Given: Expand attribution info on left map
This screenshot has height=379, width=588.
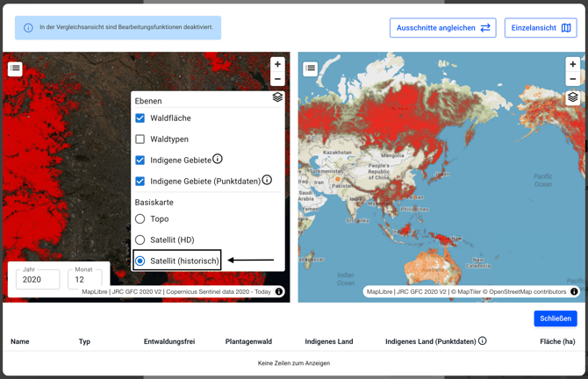Looking at the screenshot, I should tap(279, 292).
